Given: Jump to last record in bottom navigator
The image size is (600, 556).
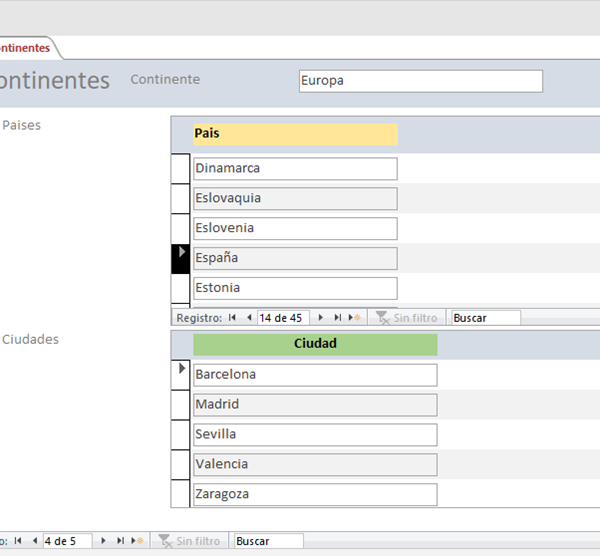Looking at the screenshot, I should [120, 541].
